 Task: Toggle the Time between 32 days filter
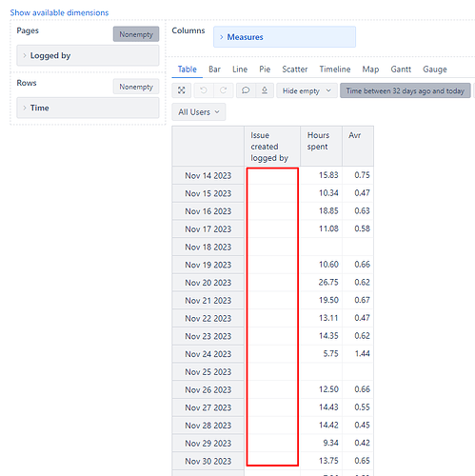point(406,90)
